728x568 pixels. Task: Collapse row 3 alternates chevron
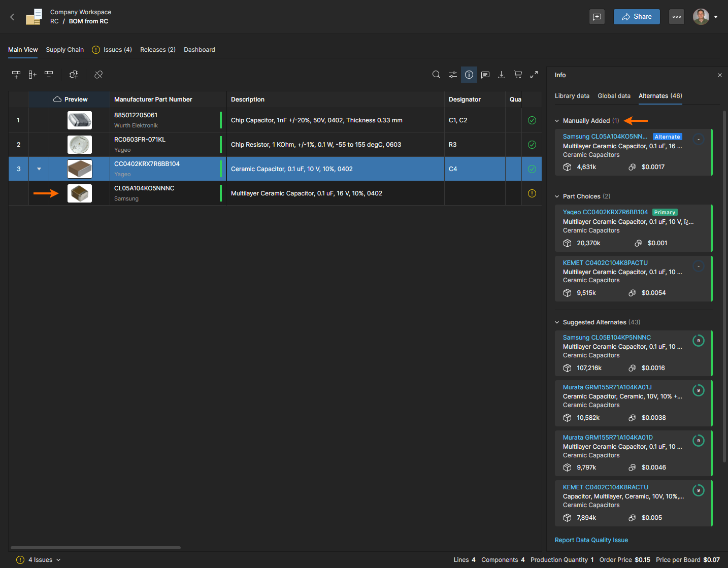click(39, 169)
